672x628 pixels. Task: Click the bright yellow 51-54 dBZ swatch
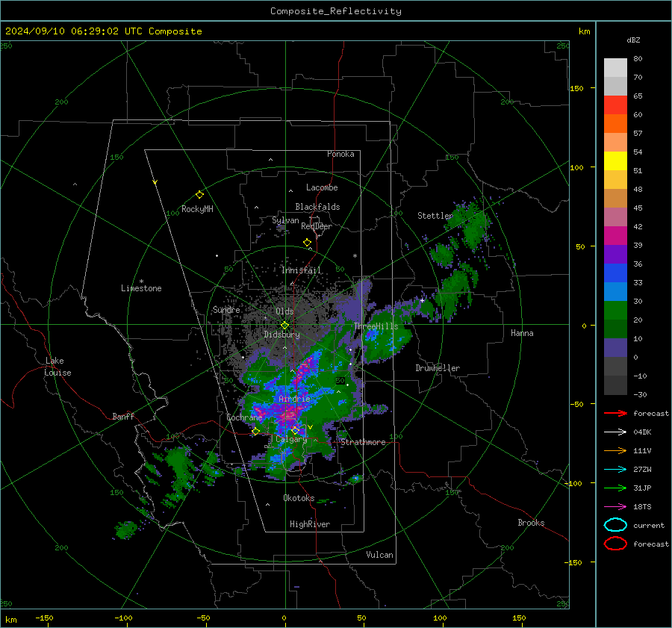pos(615,161)
